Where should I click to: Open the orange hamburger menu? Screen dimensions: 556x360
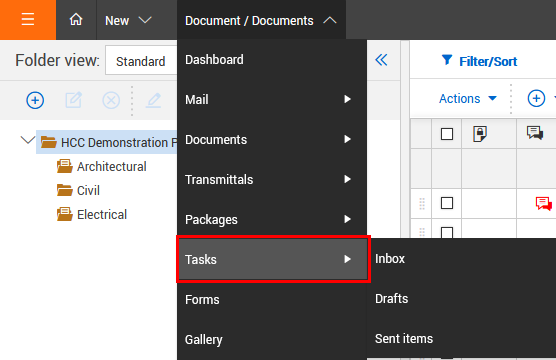28,20
